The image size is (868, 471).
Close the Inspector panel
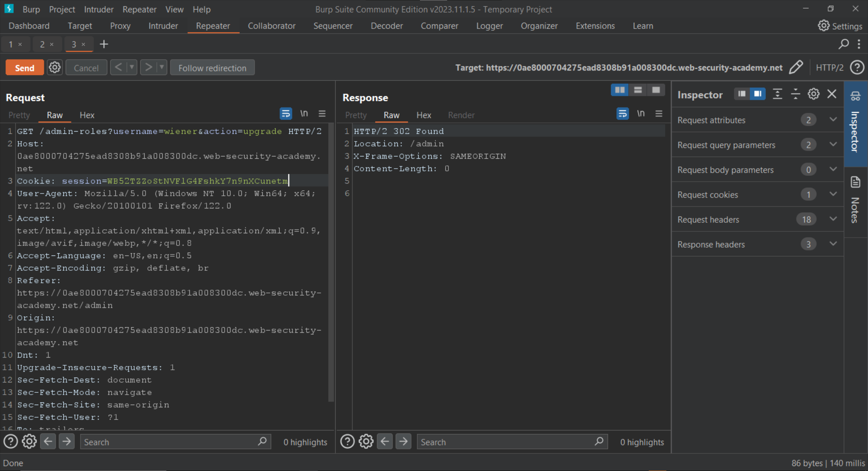click(x=832, y=94)
